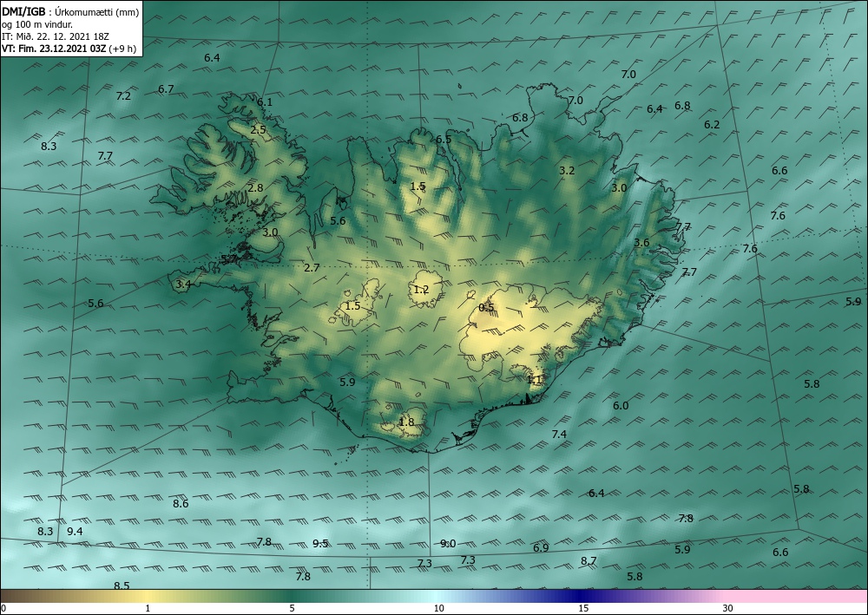Screen dimensions: 868x615
Task: Click the 6.1 value north of the Westfjords
Action: (x=265, y=101)
